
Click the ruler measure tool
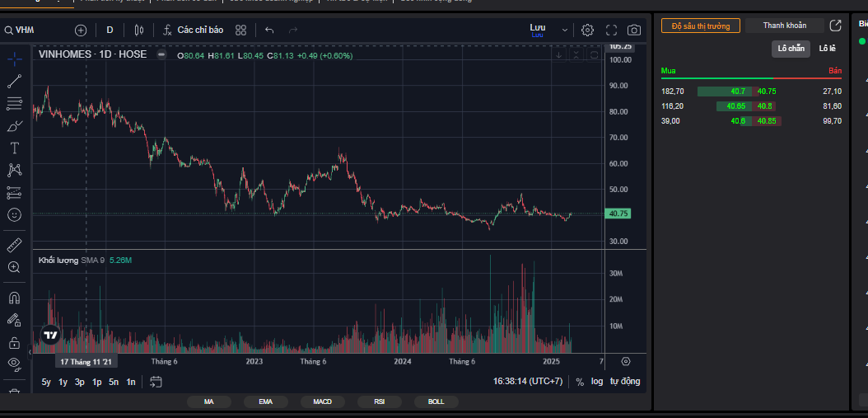pos(14,245)
